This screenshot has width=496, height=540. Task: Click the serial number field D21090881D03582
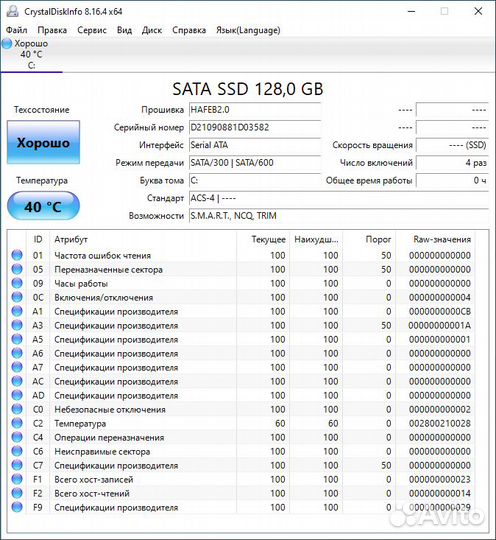(255, 127)
